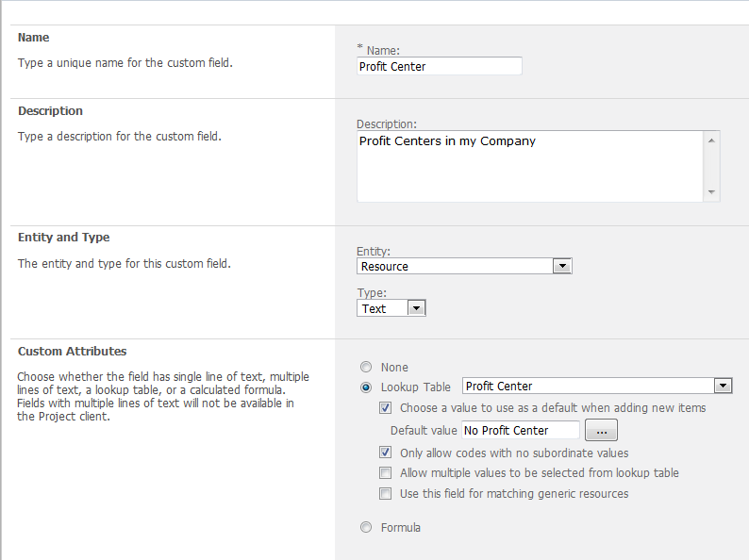Click inside the Description text area
Viewport: 749px width, 560px height.
(530, 165)
